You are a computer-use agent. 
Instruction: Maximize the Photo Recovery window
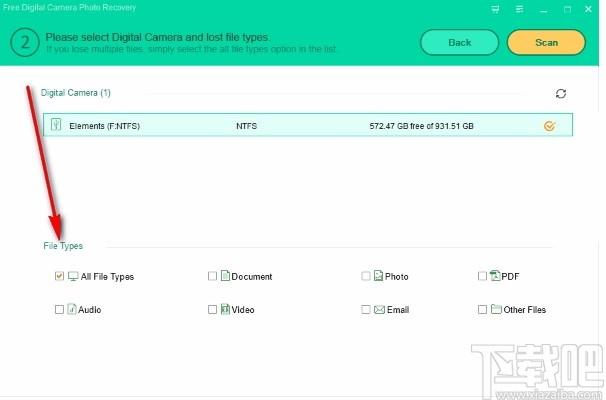[x=567, y=9]
